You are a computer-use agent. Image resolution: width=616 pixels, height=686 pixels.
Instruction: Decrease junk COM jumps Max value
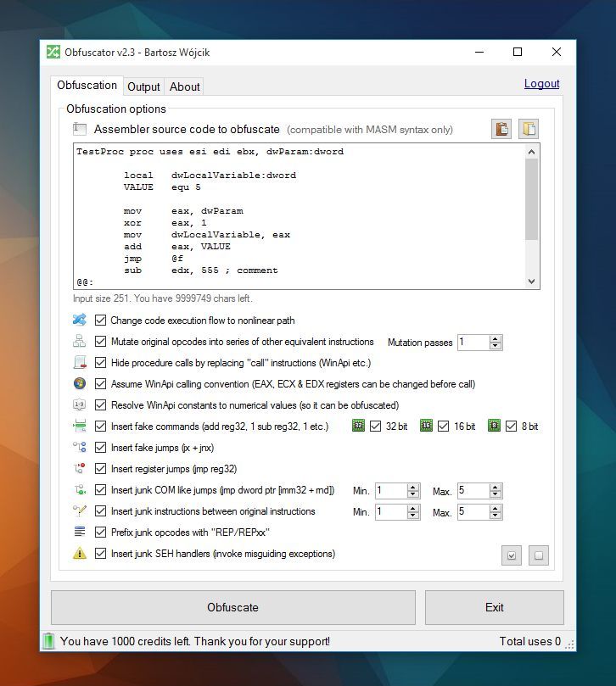[496, 494]
